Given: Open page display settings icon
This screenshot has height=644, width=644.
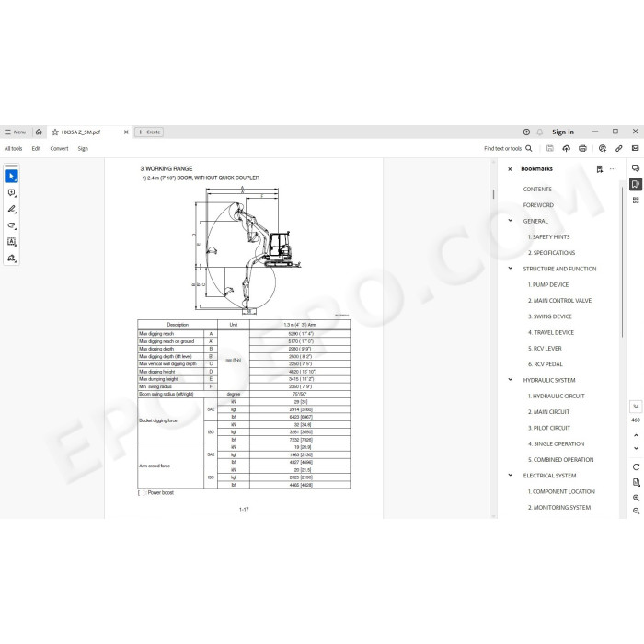Looking at the screenshot, I should (x=636, y=482).
